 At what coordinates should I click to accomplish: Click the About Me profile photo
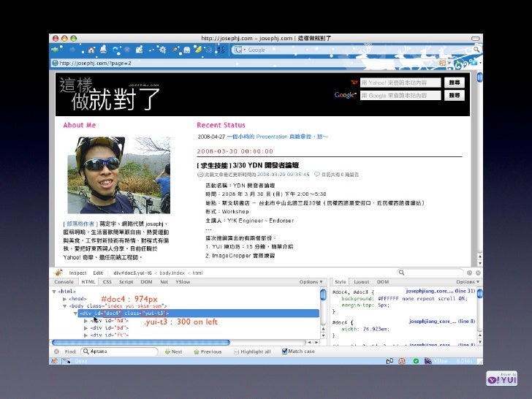[118, 175]
